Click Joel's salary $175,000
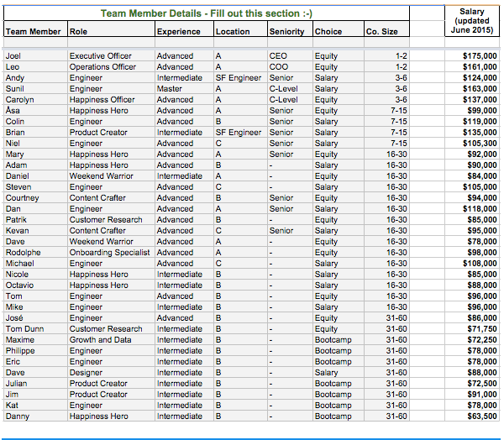 [x=472, y=56]
